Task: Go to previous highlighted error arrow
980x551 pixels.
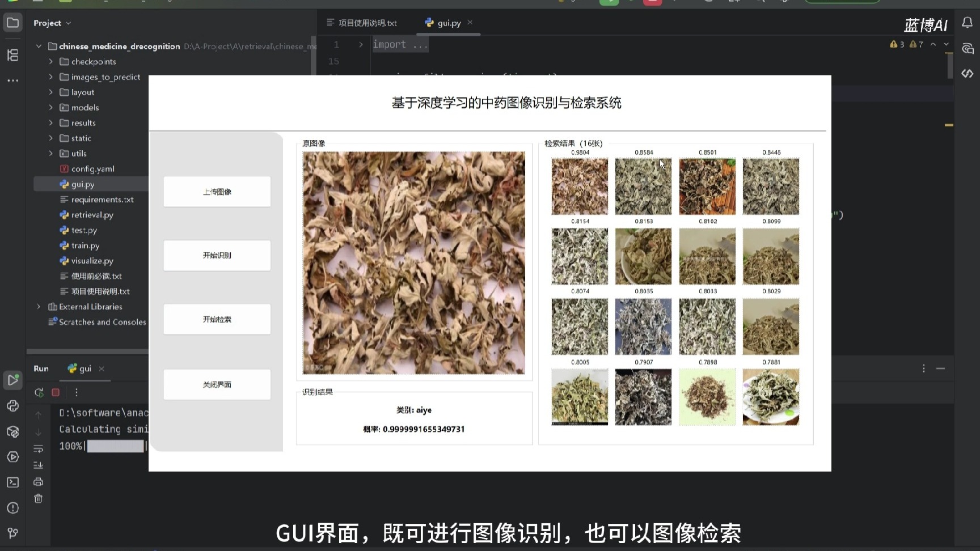Action: (x=933, y=44)
